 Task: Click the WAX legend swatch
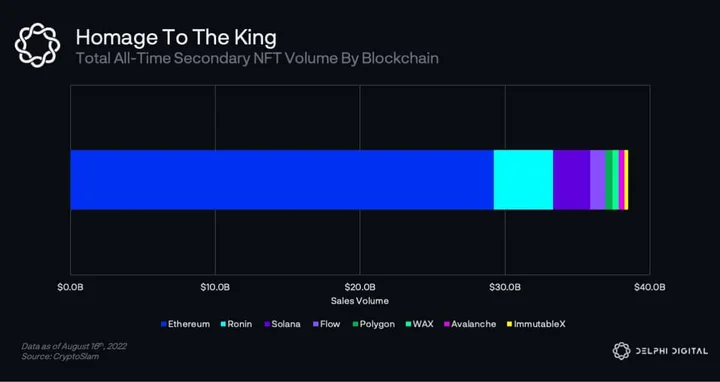click(408, 325)
